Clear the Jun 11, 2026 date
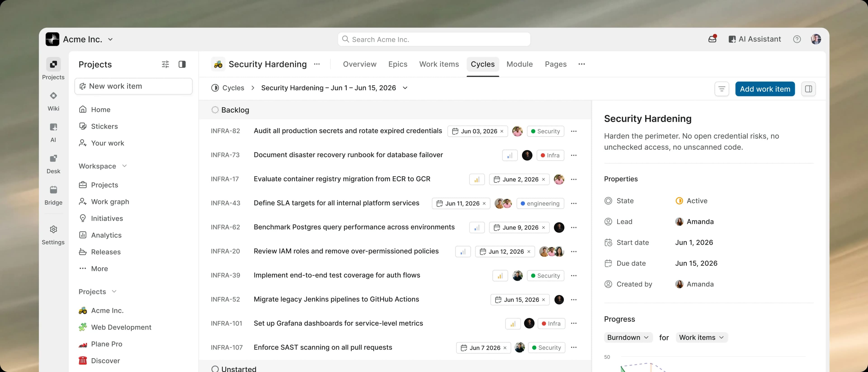Screen dimensions: 868x372 coord(484,204)
